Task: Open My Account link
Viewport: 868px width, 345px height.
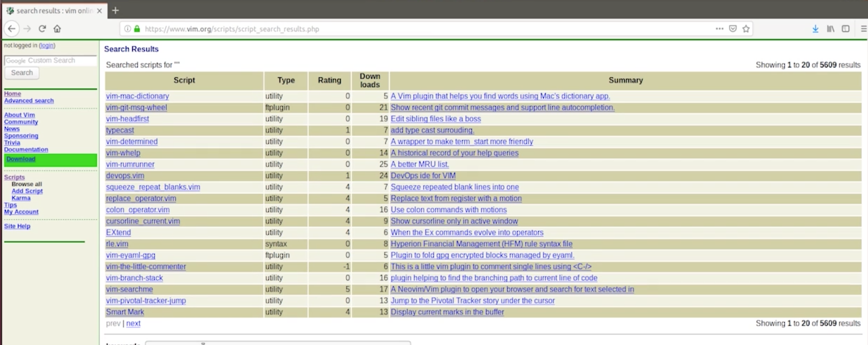Action: coord(21,212)
